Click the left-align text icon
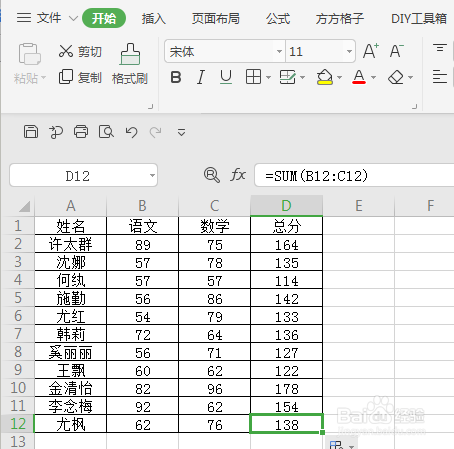This screenshot has height=449, width=454. point(440,77)
